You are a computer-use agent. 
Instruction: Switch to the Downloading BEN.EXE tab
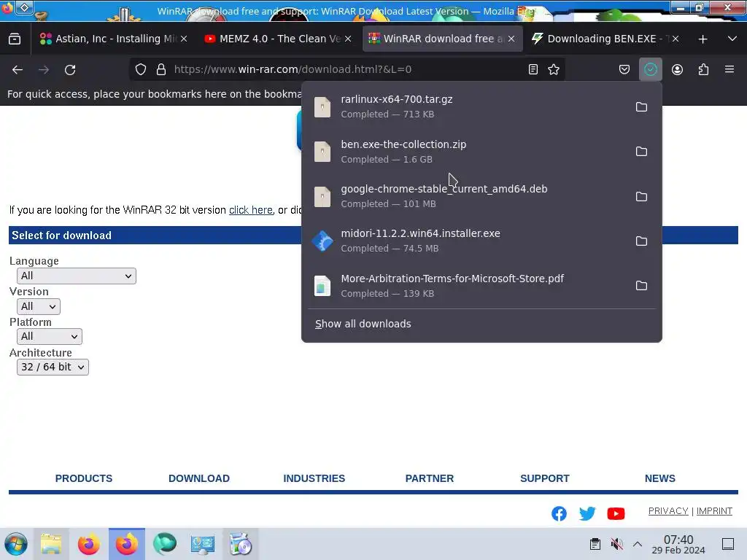(606, 39)
